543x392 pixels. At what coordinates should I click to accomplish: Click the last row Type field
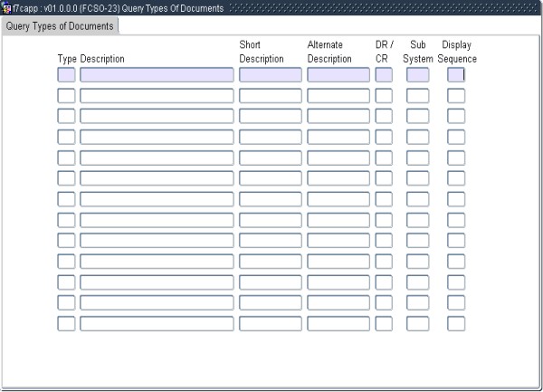(66, 323)
